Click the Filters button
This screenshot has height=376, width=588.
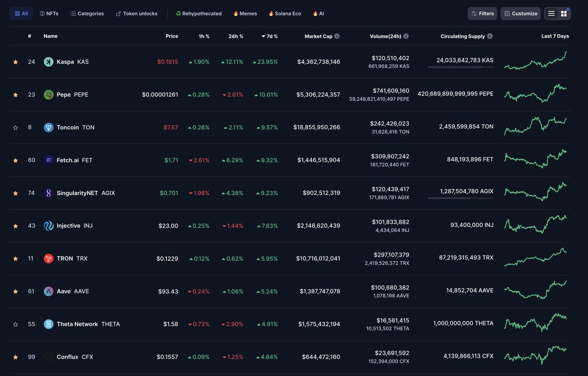coord(482,13)
